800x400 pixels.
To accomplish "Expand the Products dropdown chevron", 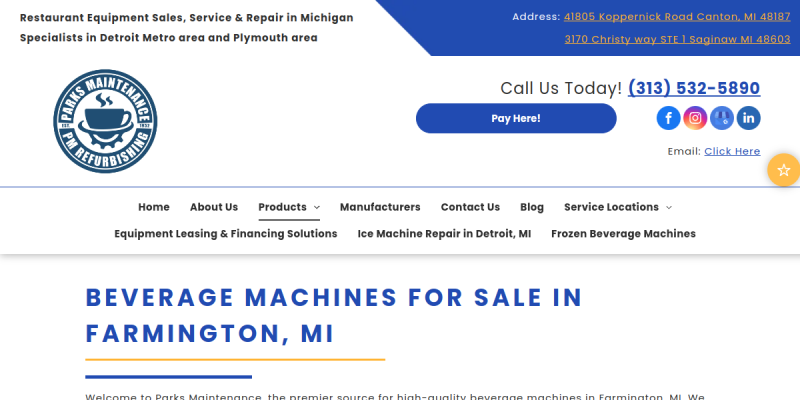I will pyautogui.click(x=317, y=207).
